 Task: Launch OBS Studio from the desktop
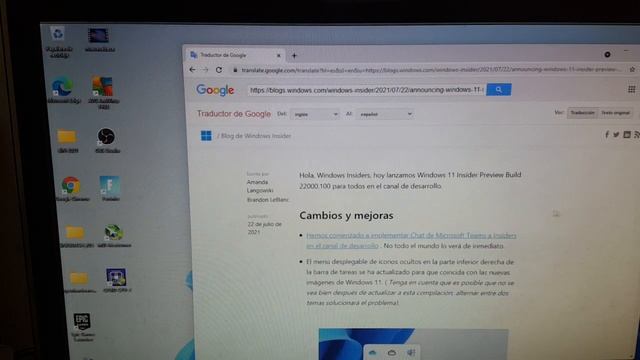(107, 140)
